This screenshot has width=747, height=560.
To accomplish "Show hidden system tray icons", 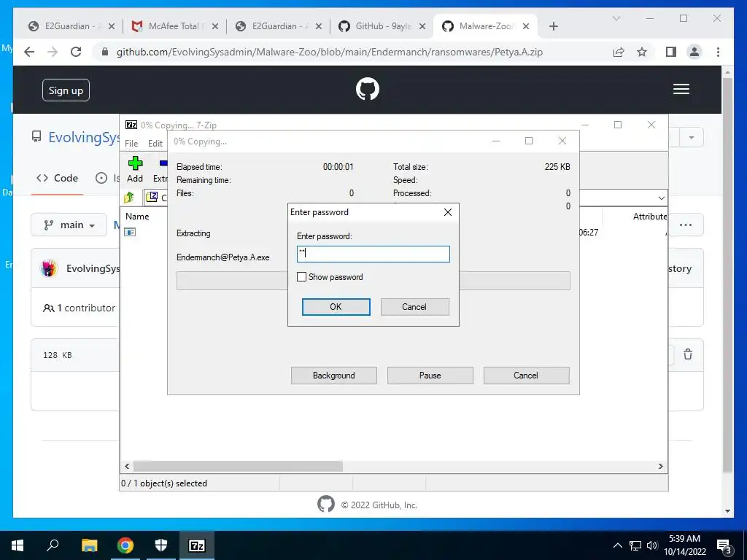I will [x=617, y=545].
